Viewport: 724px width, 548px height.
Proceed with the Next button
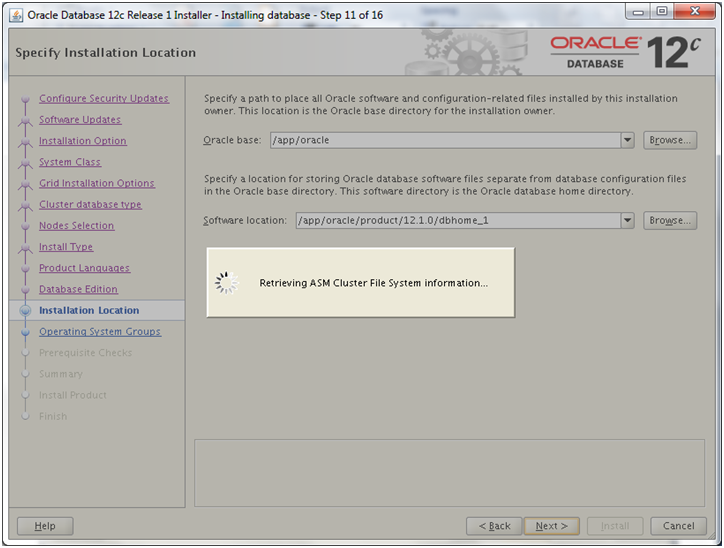(x=551, y=526)
